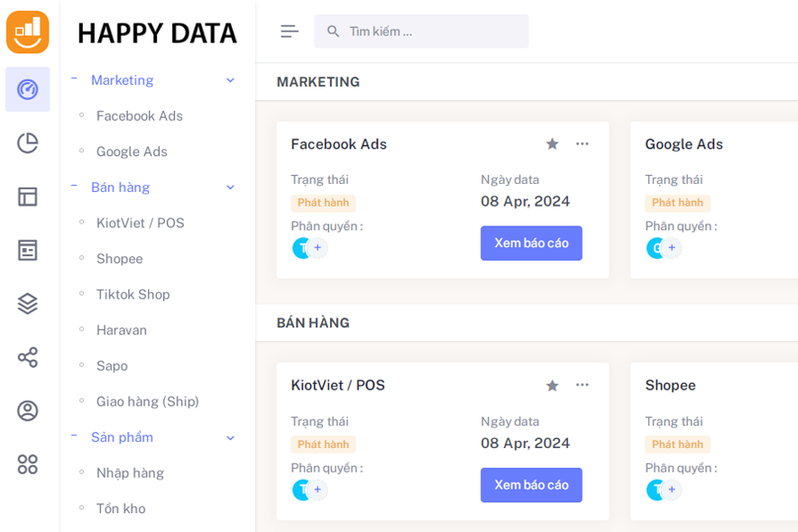Click the 08 Apr, 2024 date on Facebook Ads card
This screenshot has width=798, height=532.
click(525, 201)
